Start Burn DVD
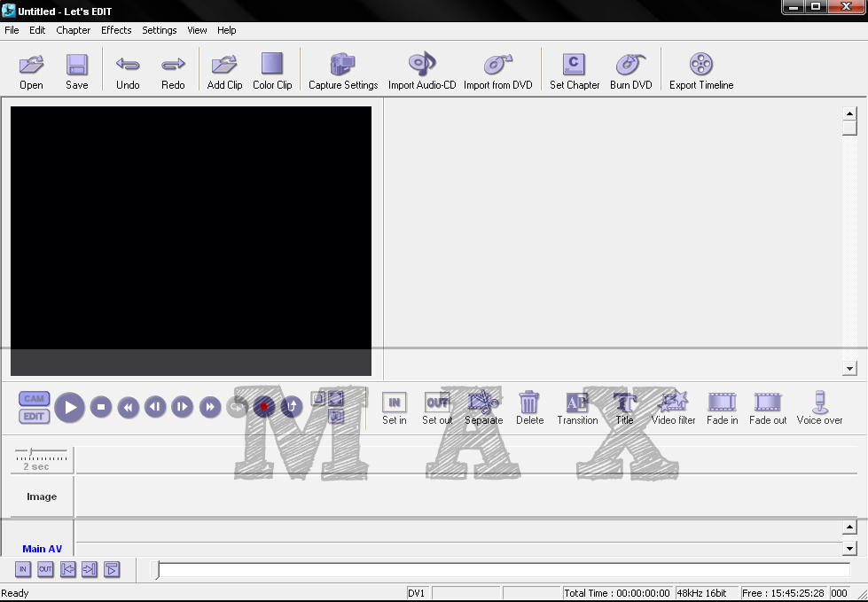This screenshot has height=602, width=868. pyautogui.click(x=630, y=71)
